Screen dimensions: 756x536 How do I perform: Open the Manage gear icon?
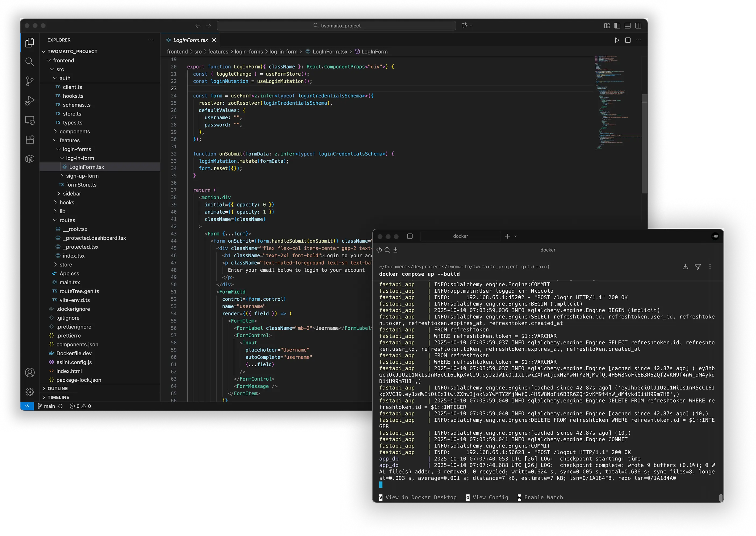(x=30, y=392)
